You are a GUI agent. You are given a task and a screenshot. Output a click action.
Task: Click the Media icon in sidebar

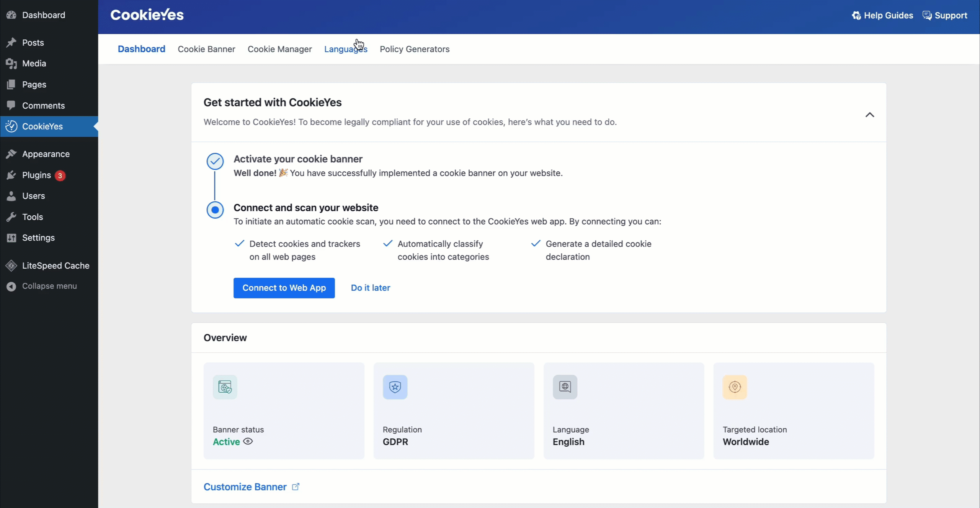click(11, 64)
